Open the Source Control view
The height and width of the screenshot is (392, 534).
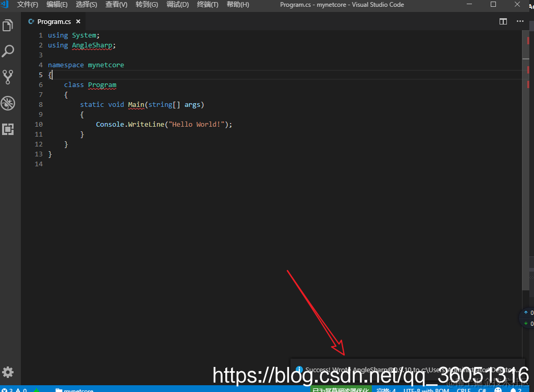[x=8, y=77]
